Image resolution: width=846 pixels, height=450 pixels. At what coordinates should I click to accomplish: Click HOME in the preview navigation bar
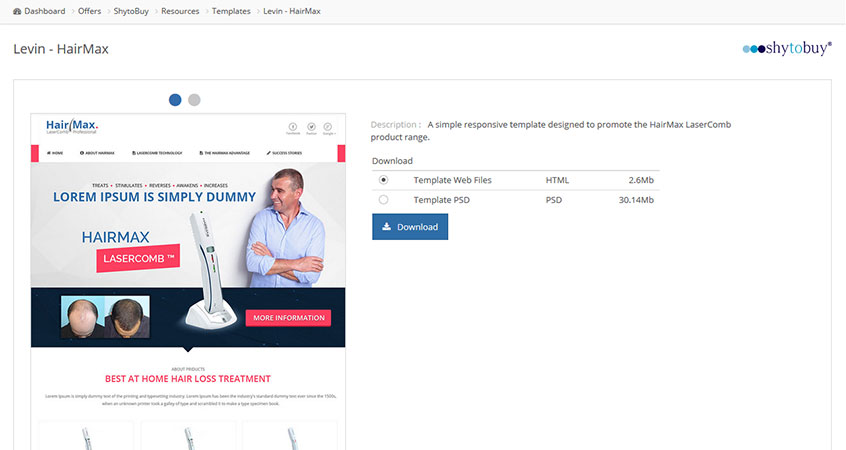55,153
